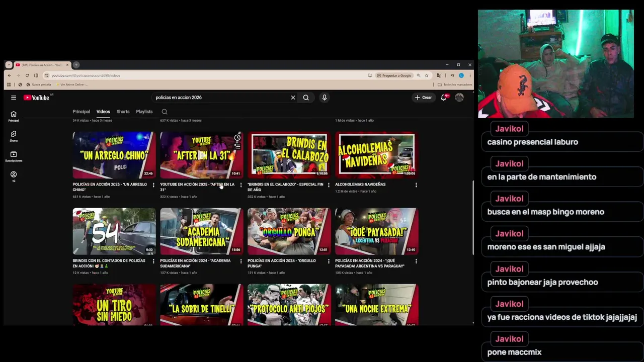Open the "Brindis en el calabozo" thumbnail

tap(289, 155)
